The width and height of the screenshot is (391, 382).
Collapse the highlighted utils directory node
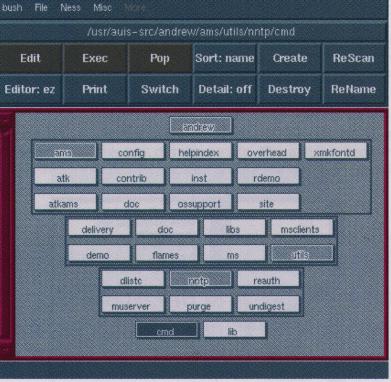[x=302, y=253]
